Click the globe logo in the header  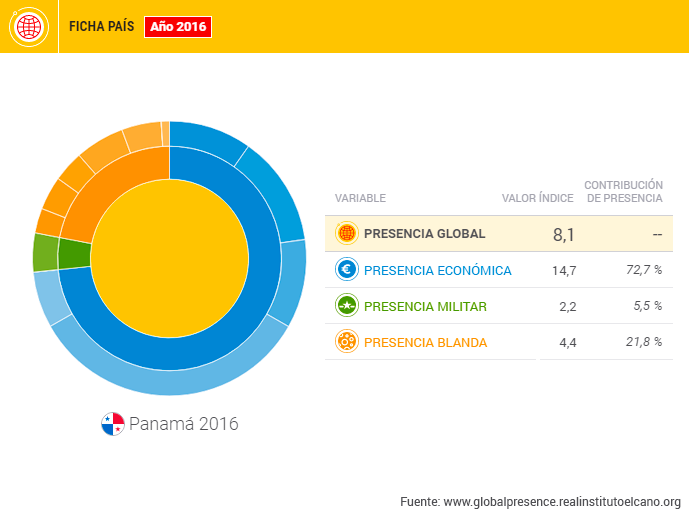tap(29, 27)
